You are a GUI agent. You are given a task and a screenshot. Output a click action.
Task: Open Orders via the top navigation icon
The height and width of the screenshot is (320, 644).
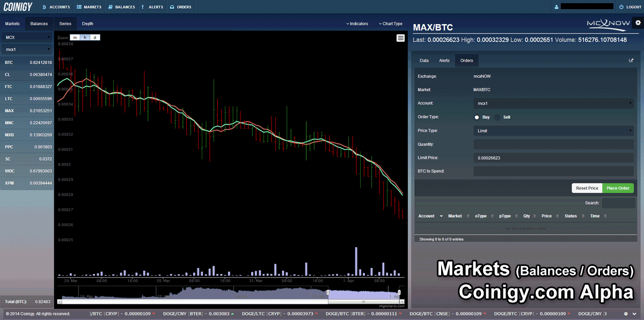pos(181,7)
